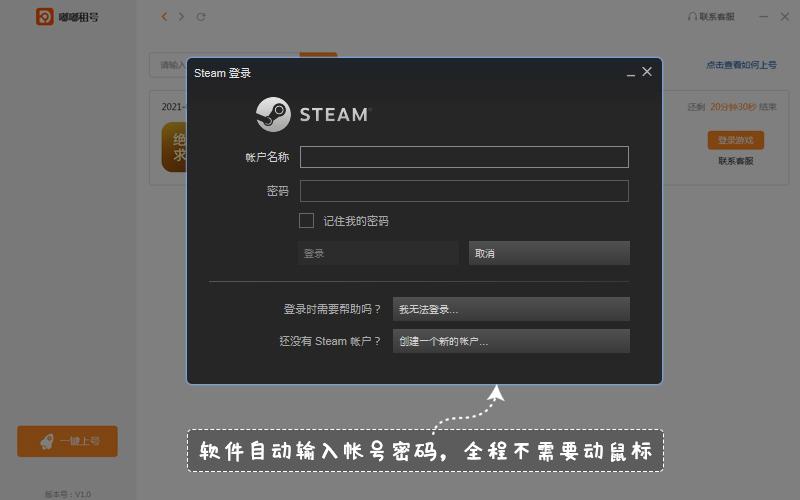800x500 pixels.
Task: Click the 版本号 V1.0 version text
Action: coord(67,494)
